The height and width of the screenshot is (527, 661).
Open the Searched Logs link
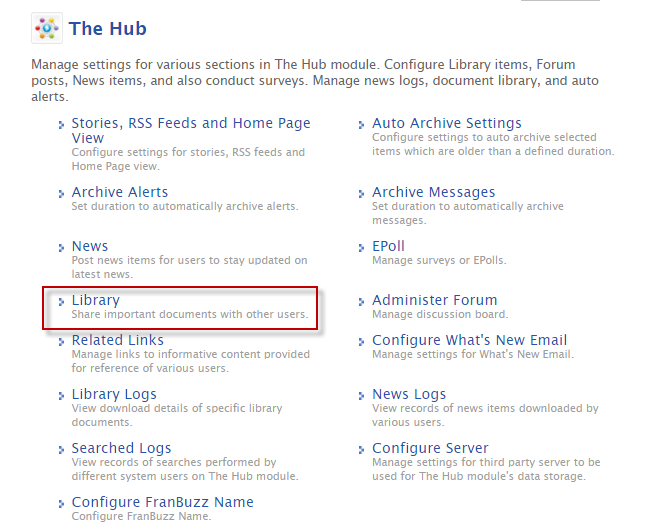coord(121,448)
